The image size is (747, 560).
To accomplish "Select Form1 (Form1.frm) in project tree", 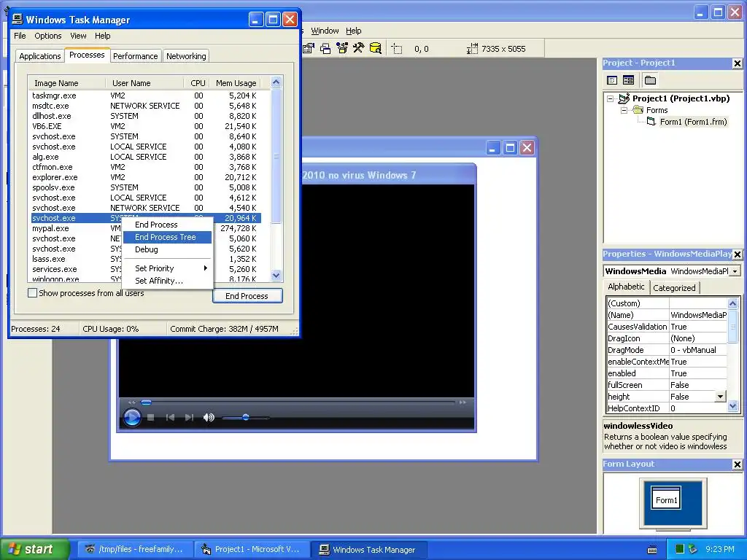I will (693, 122).
